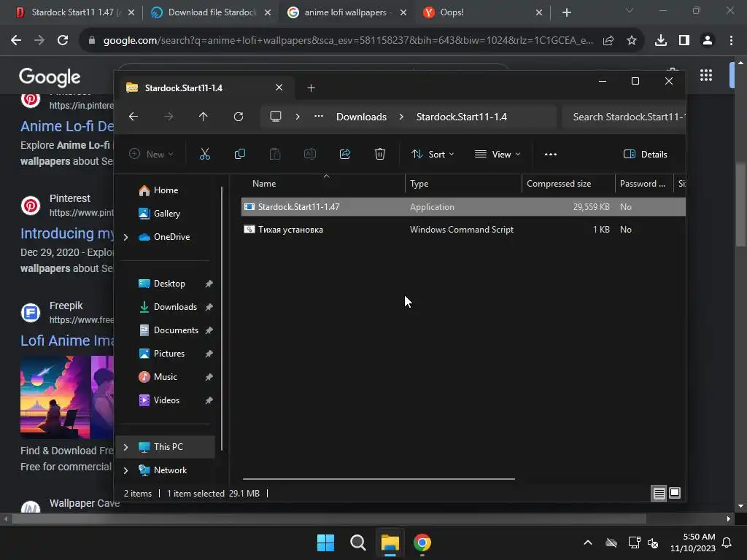This screenshot has height=560, width=747.
Task: Open the pinned Music folder
Action: point(167,377)
